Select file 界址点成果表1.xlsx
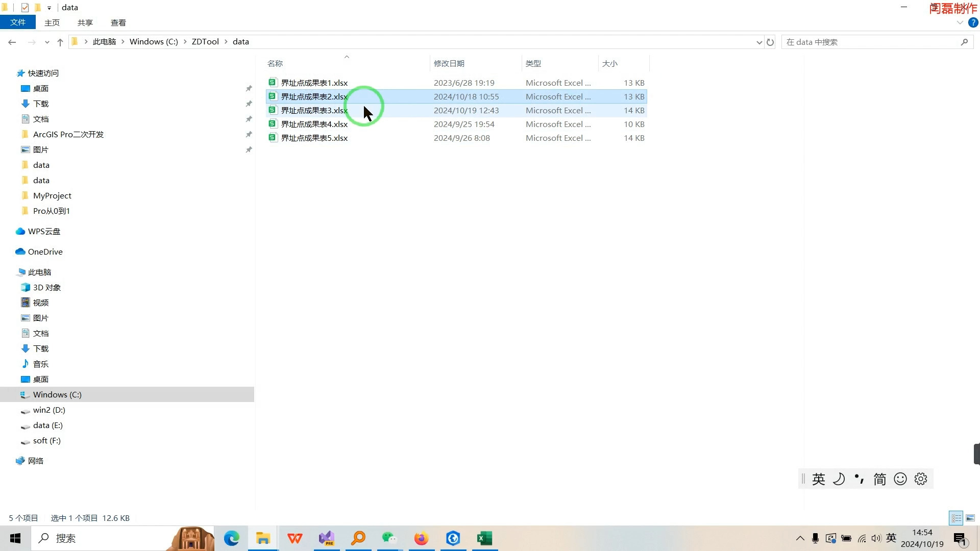This screenshot has height=551, width=980. click(456, 83)
